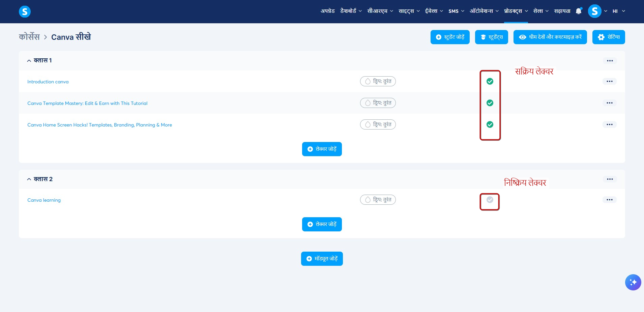Open options for Canva learning lecture
Image resolution: width=644 pixels, height=312 pixels.
click(609, 200)
